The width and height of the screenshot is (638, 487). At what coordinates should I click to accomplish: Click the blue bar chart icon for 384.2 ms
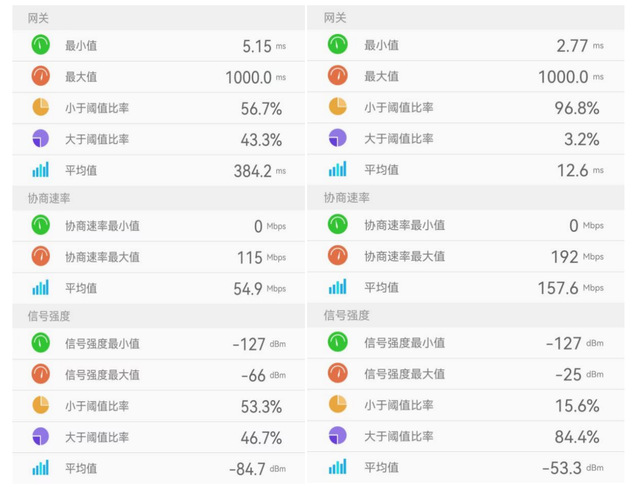40,169
